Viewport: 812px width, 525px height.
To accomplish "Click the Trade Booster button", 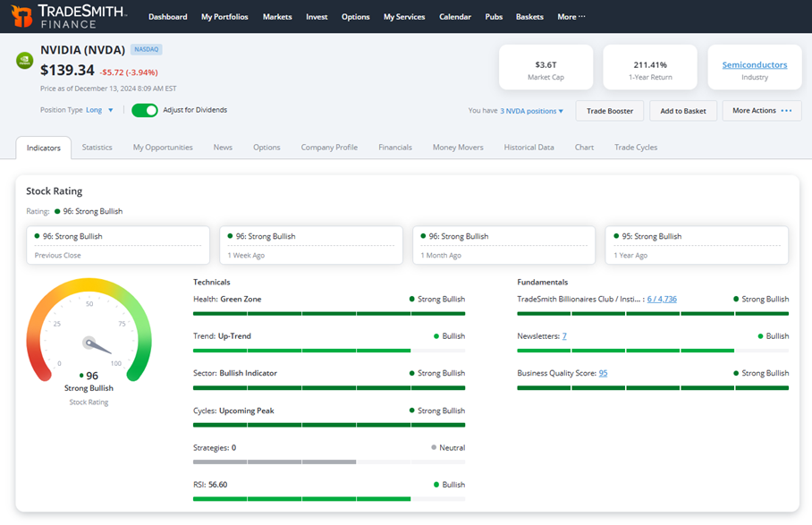I will (x=610, y=111).
